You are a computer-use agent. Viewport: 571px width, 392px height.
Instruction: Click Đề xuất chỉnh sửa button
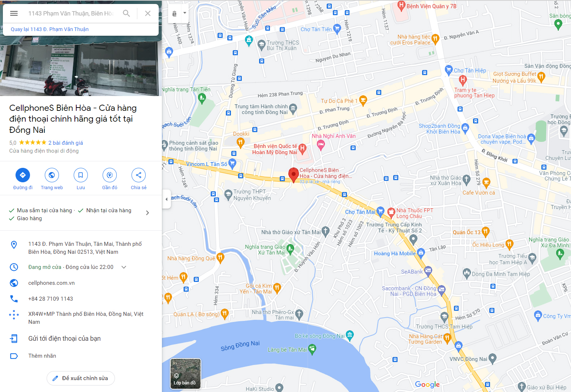tap(81, 378)
